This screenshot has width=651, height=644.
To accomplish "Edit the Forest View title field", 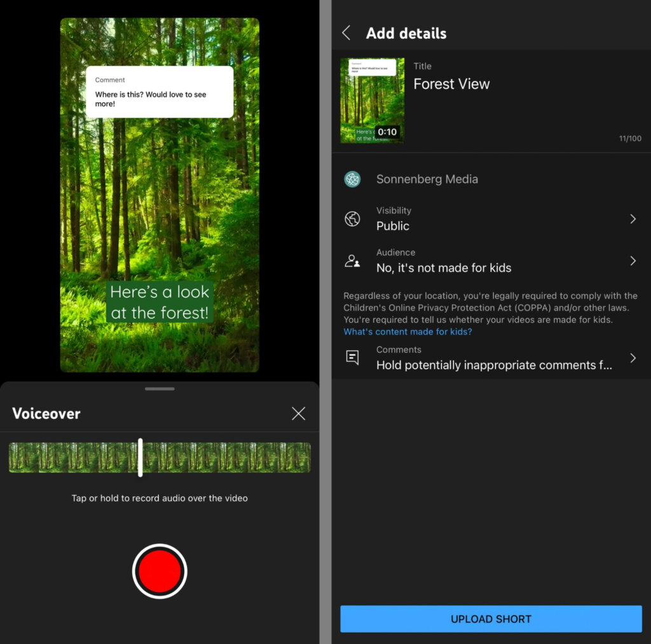I will pyautogui.click(x=451, y=84).
